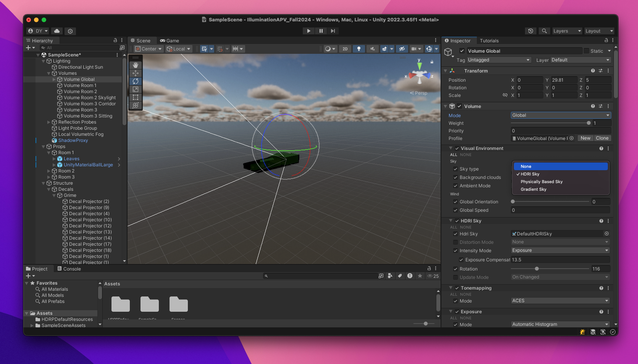Image resolution: width=638 pixels, height=364 pixels.
Task: Open the Layers dropdown
Action: [x=567, y=31]
